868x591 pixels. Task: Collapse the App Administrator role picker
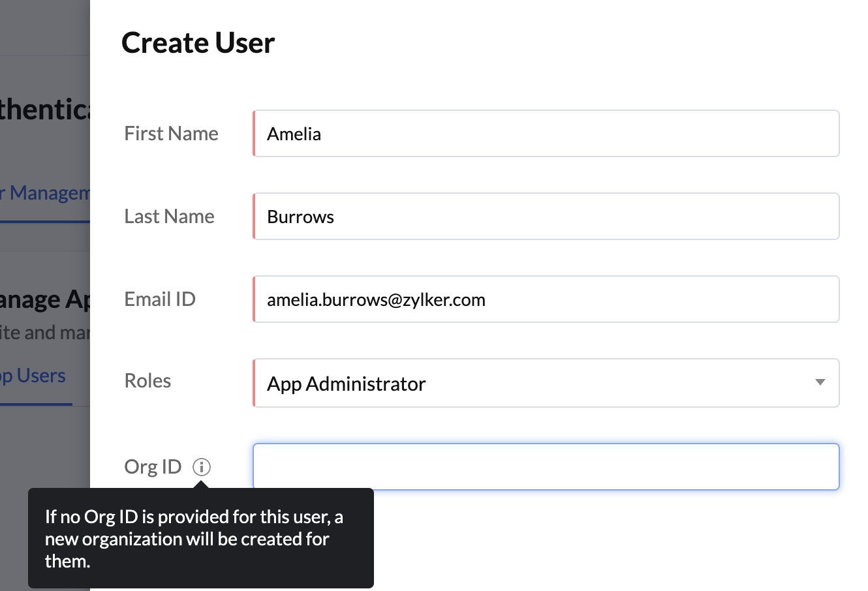[820, 383]
